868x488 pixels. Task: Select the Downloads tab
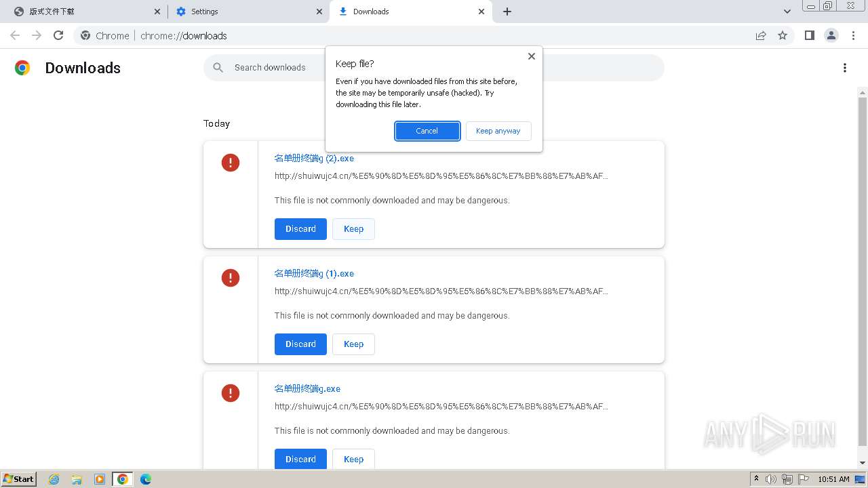click(410, 12)
